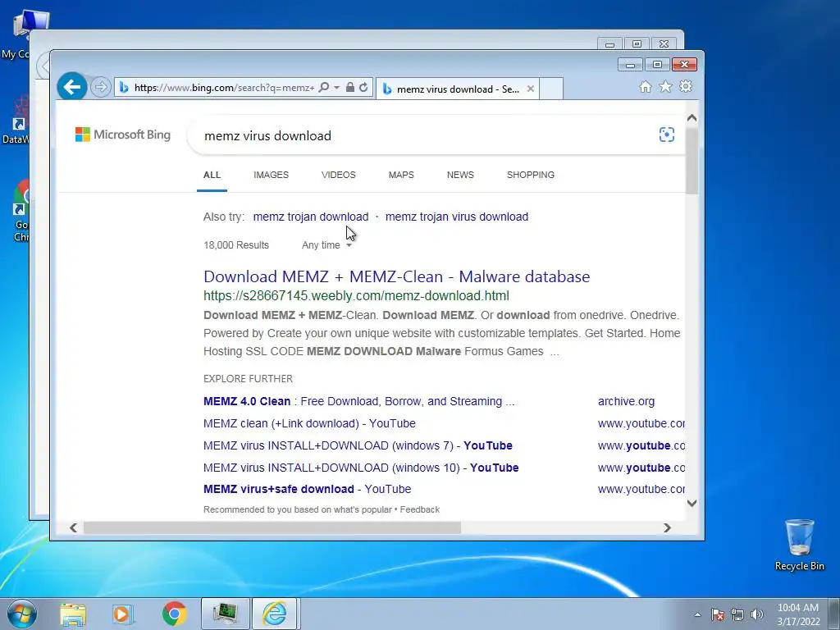
Task: Open 'Download MEMZ + MEMZ-Clean' result title
Action: [396, 276]
